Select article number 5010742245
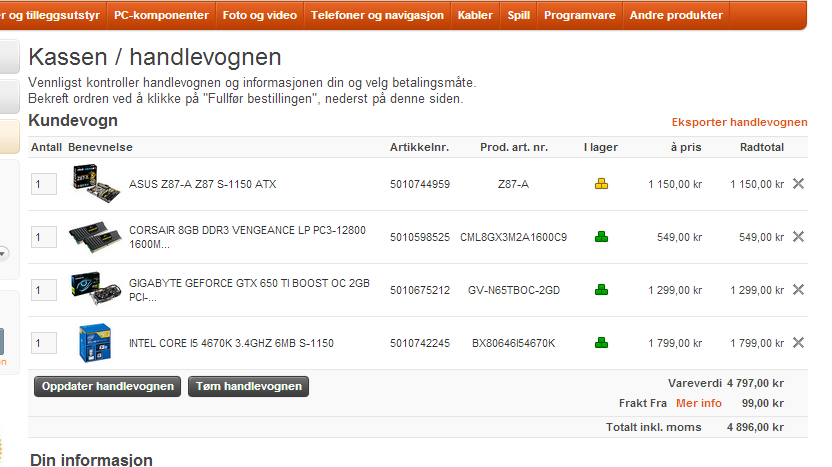Viewport: 832px width, 467px height. pyautogui.click(x=420, y=343)
